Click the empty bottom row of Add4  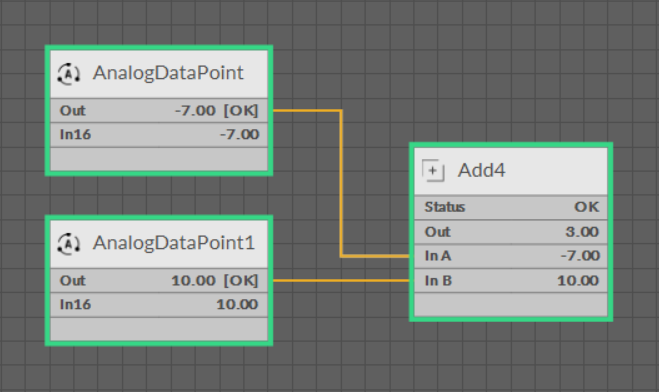point(511,305)
